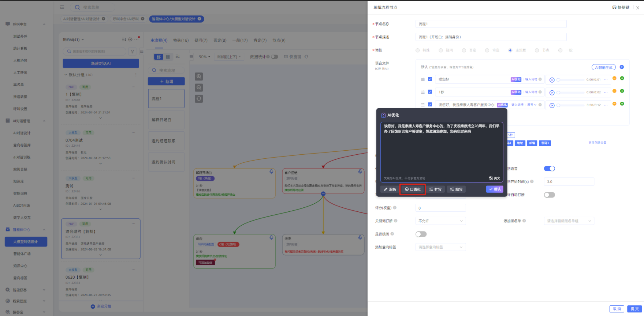The image size is (644, 316).
Task: Open the 添加黑名单 dropdown
Action: tap(569, 221)
